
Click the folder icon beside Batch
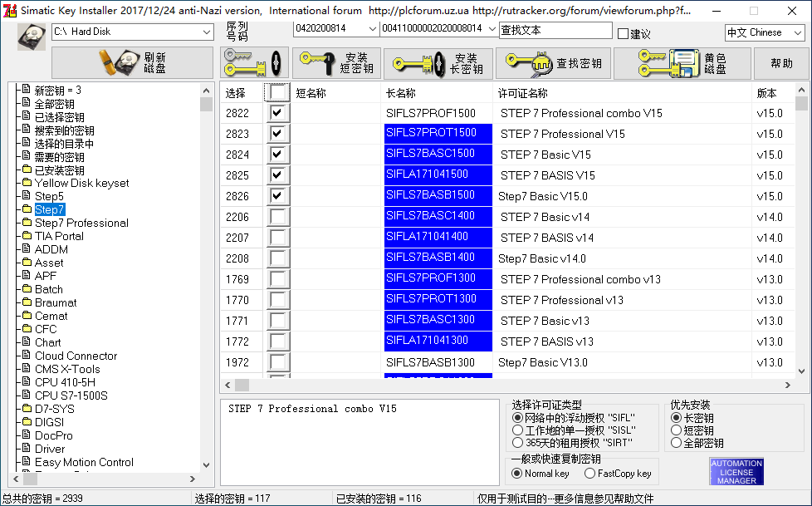[27, 289]
